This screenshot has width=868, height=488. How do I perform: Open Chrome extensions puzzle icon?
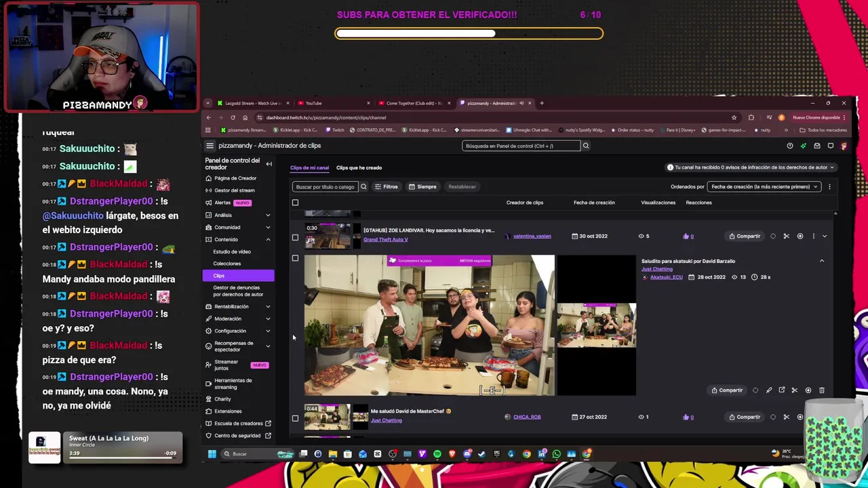pyautogui.click(x=751, y=117)
